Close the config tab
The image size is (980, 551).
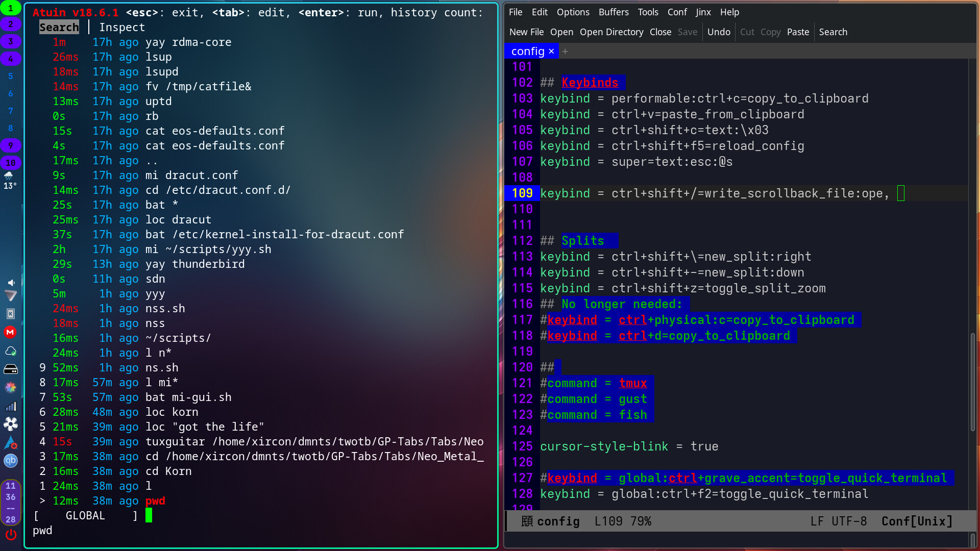click(x=551, y=51)
